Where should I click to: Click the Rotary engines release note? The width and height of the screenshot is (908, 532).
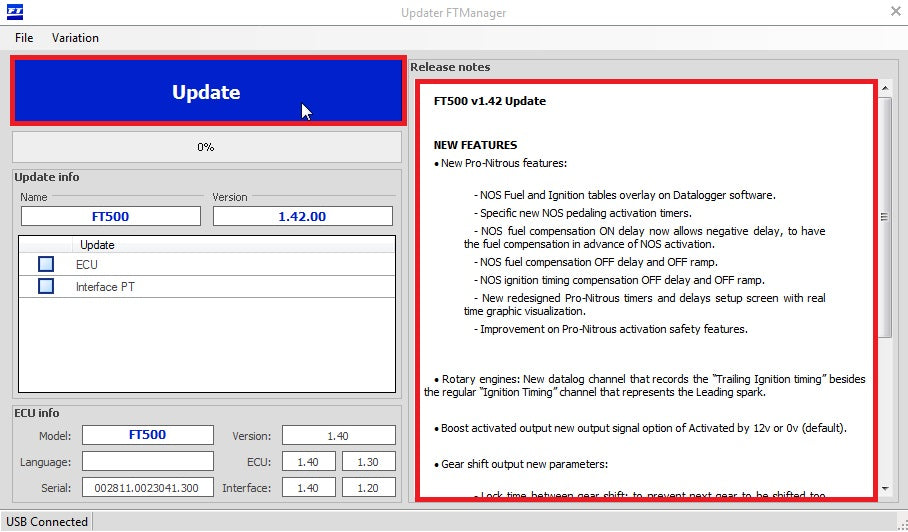[x=645, y=386]
